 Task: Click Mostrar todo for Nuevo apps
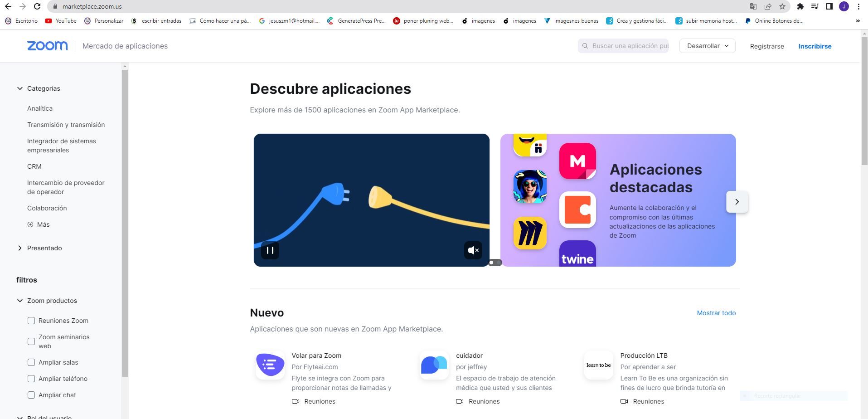point(716,313)
